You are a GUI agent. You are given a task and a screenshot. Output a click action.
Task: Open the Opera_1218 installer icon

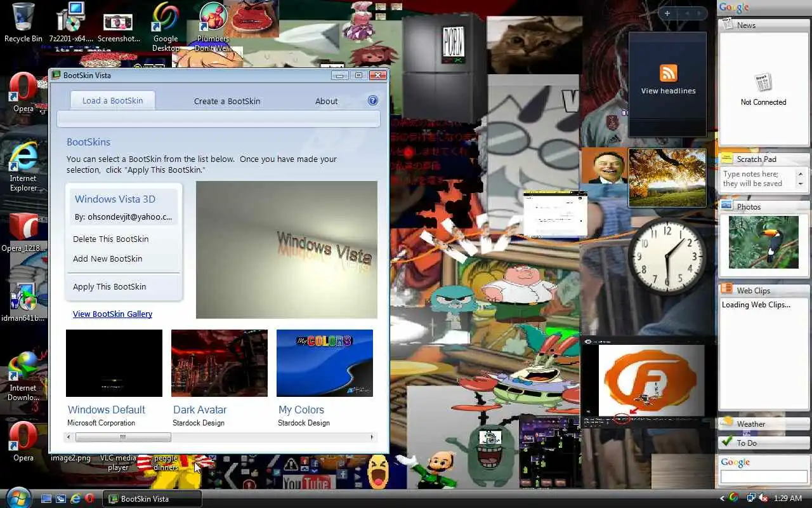[23, 233]
